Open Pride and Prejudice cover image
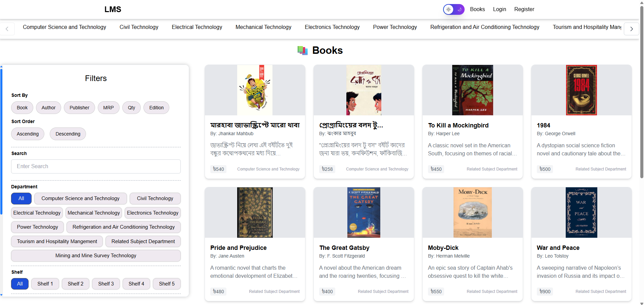The image size is (644, 305). coord(255,213)
